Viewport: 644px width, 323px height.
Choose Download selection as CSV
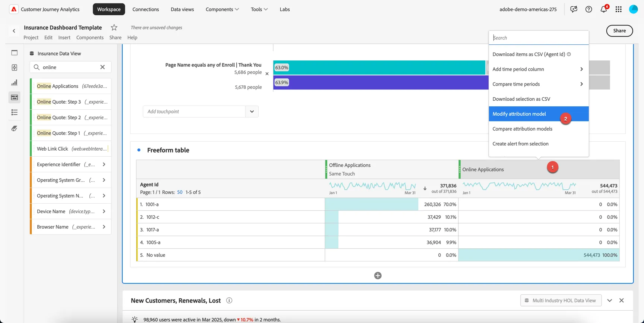tap(539, 99)
